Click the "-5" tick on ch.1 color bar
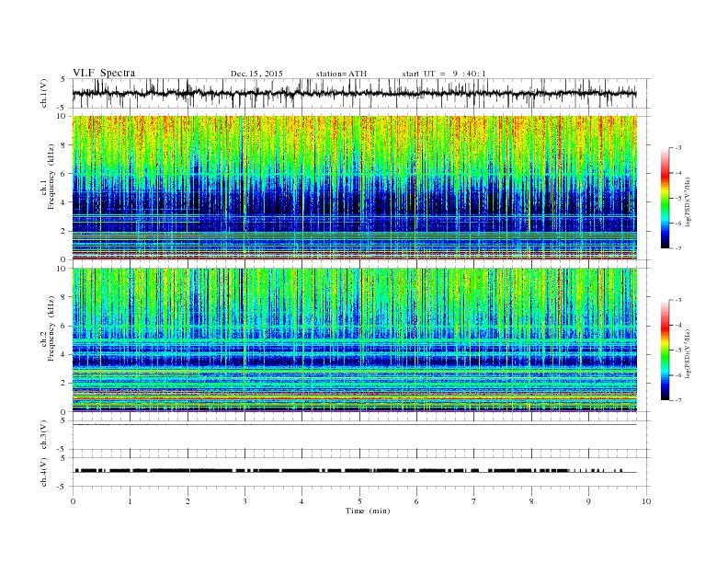728x563 pixels. coord(678,199)
